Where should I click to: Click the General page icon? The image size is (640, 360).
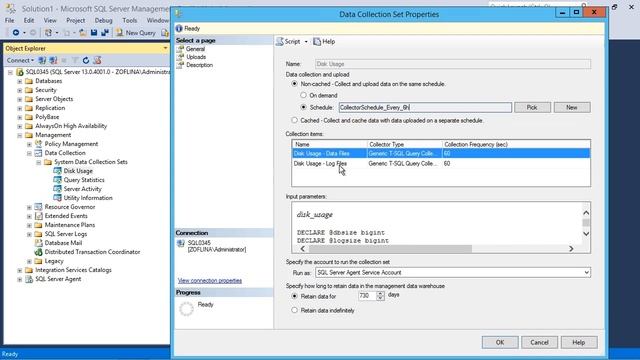coord(180,49)
